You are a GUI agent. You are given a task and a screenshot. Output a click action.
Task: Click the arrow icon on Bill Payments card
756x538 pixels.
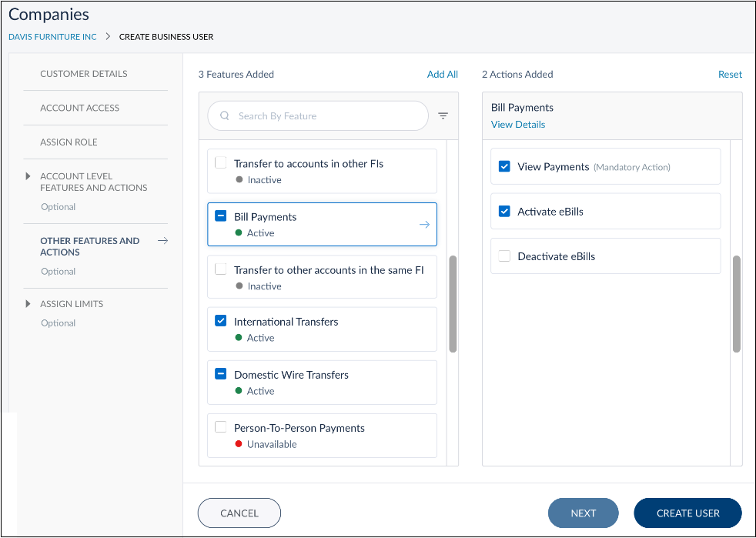click(x=423, y=225)
